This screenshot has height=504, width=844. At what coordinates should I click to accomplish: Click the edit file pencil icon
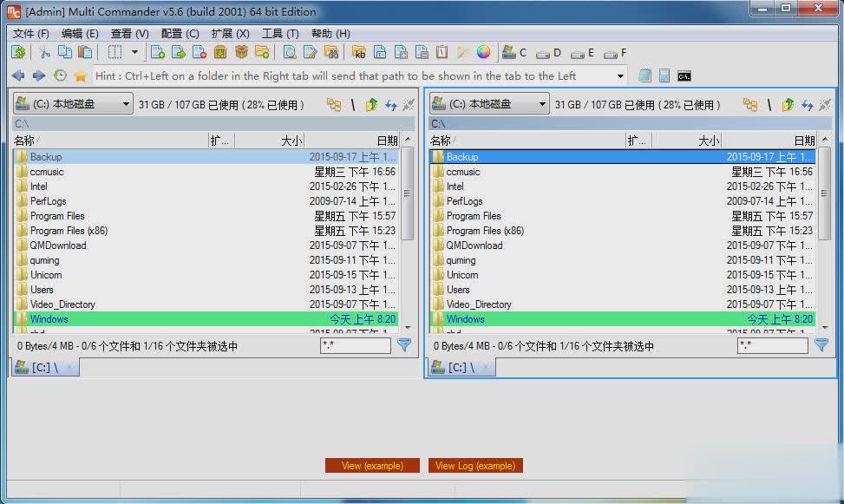(310, 52)
